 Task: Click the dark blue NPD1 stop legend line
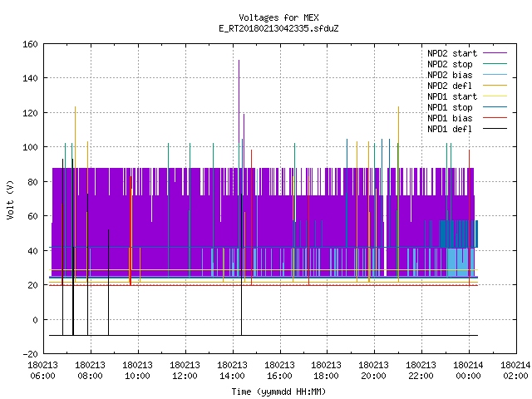click(495, 107)
